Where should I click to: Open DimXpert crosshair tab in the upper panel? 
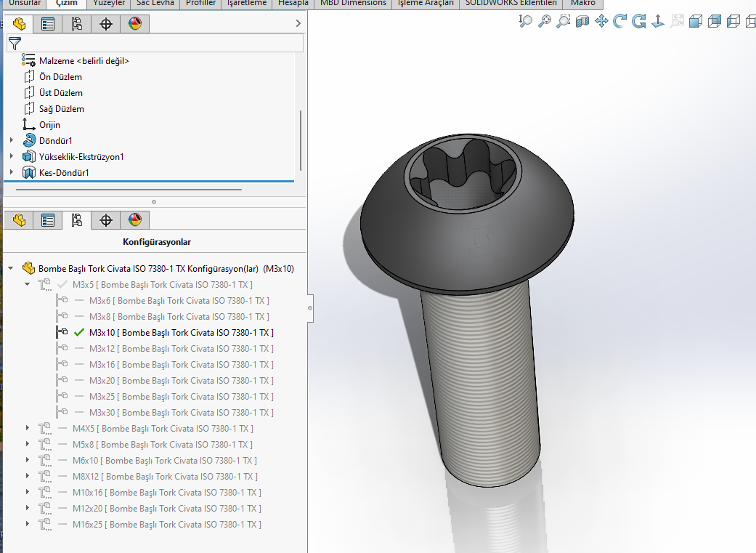pos(106,24)
